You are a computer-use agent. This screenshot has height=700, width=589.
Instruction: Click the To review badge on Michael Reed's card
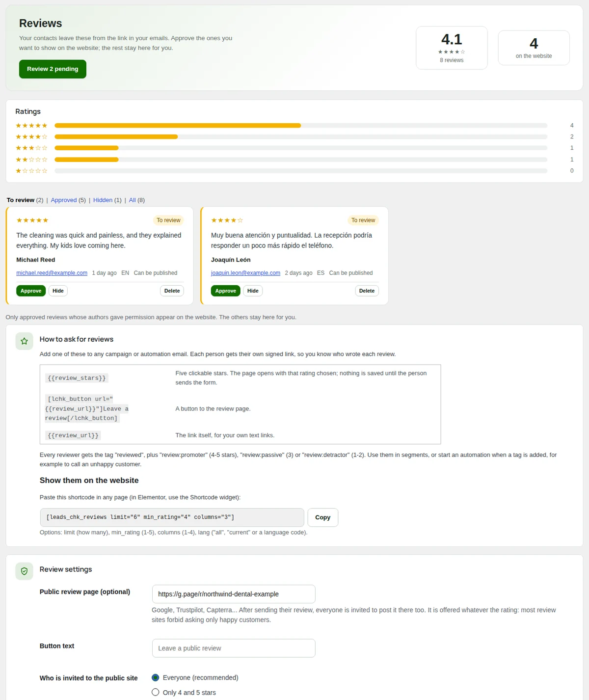click(168, 220)
